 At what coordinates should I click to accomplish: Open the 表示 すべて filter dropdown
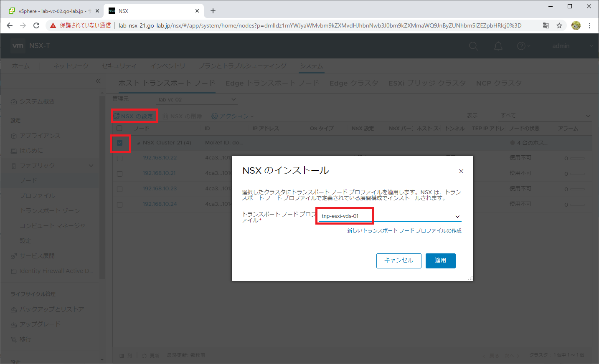(x=546, y=116)
